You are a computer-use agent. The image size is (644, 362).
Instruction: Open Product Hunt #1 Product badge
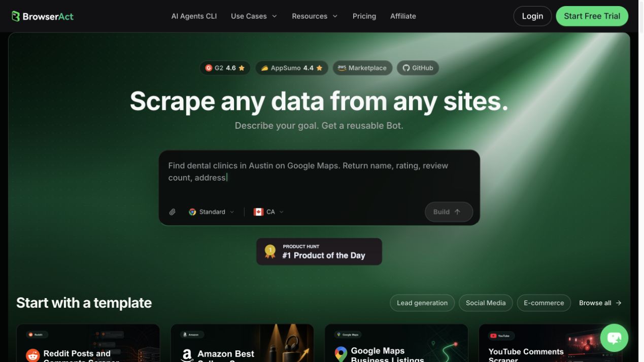(319, 251)
